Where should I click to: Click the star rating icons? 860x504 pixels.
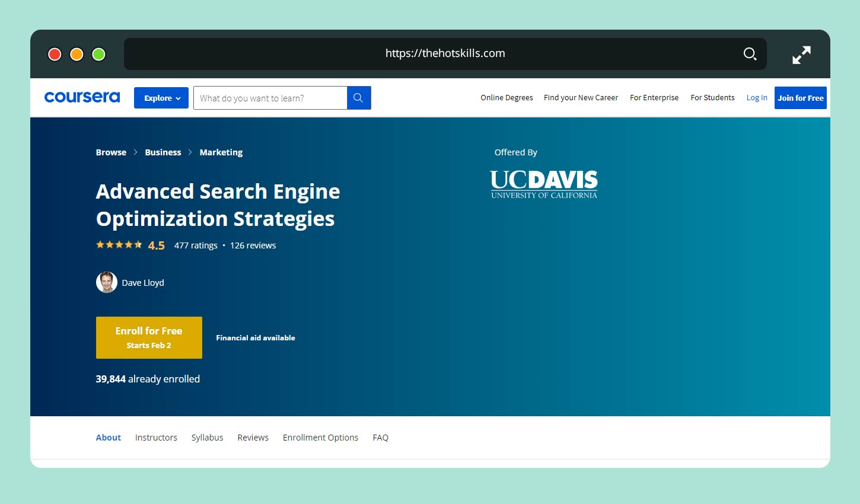pyautogui.click(x=119, y=245)
